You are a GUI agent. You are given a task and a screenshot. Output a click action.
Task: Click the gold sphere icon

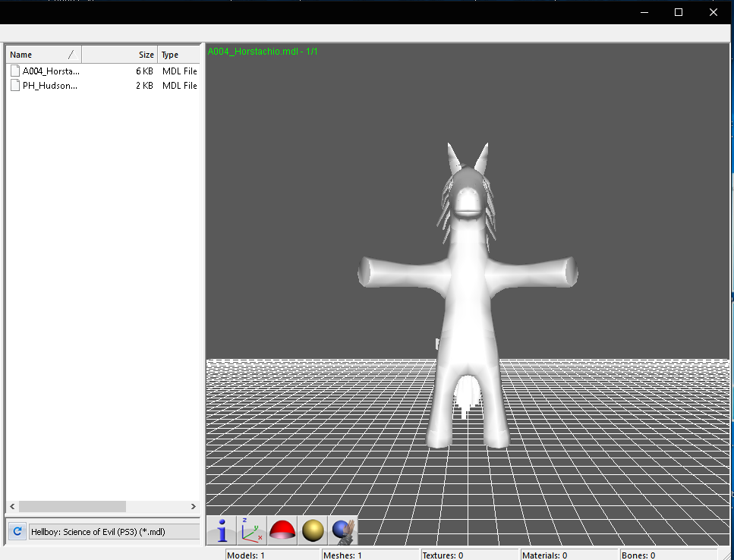(x=313, y=530)
